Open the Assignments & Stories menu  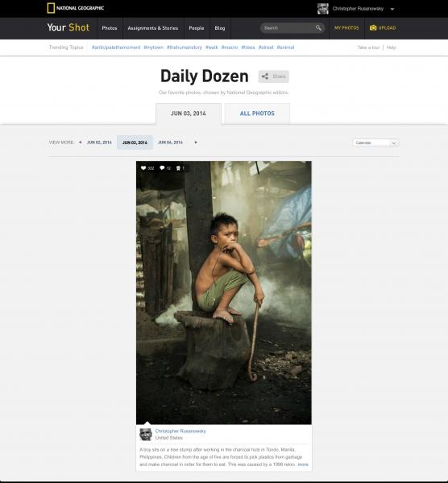153,28
